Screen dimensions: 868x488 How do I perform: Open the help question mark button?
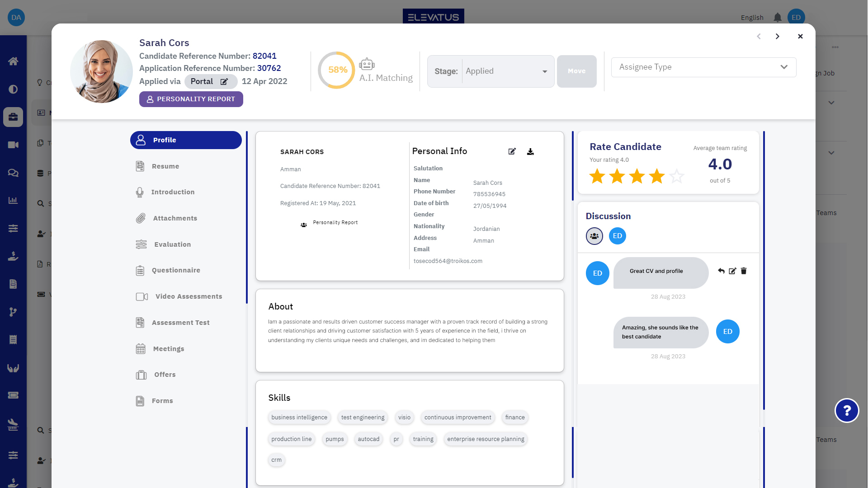[847, 410]
